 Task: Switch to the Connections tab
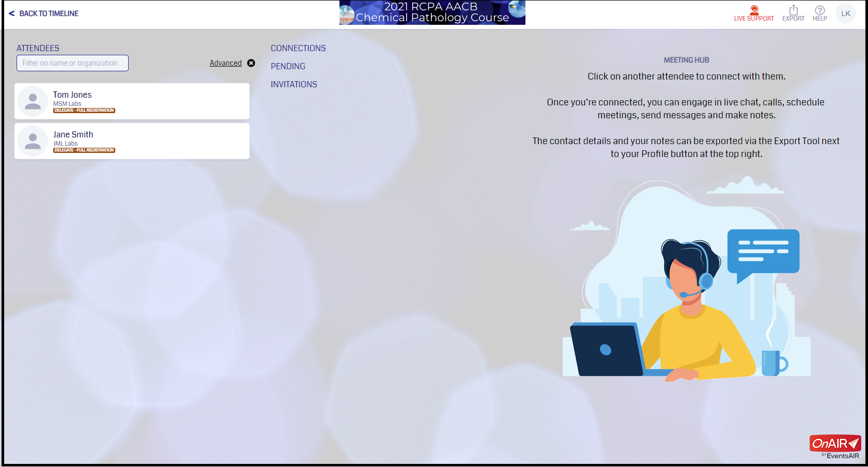tap(298, 48)
